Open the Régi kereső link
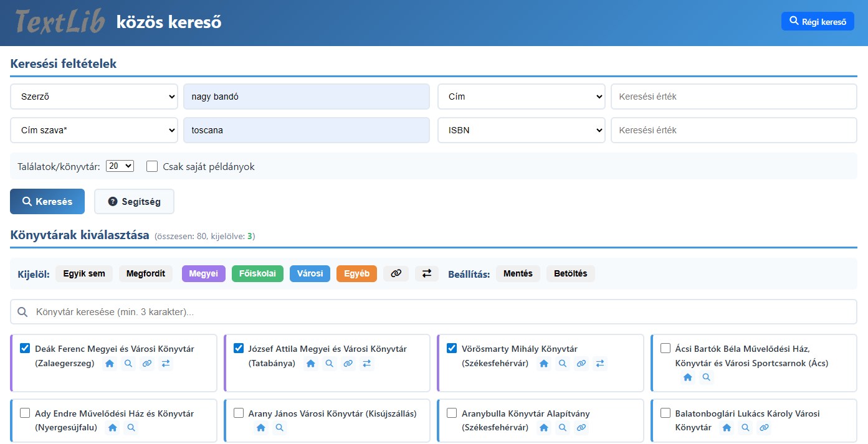This screenshot has height=444, width=868. point(818,22)
